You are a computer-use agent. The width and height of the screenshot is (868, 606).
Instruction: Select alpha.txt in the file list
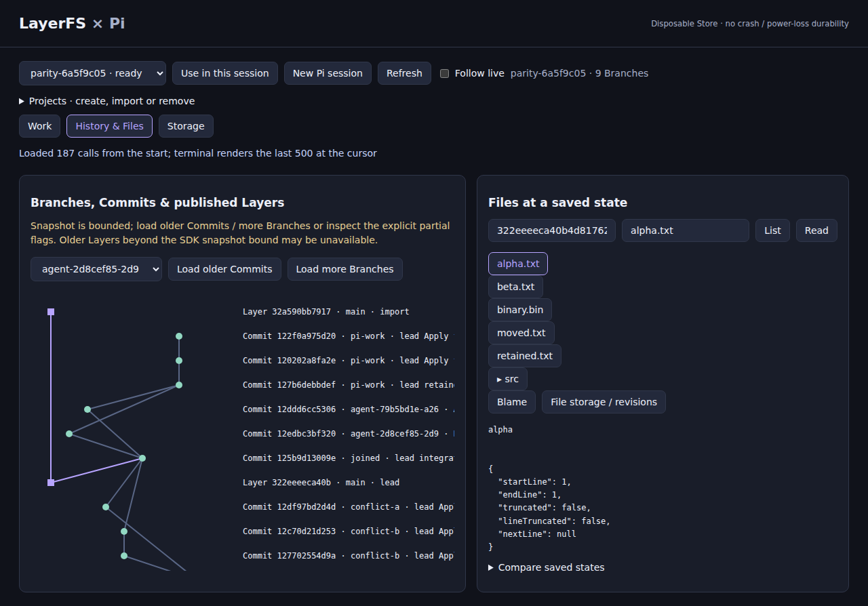point(518,264)
